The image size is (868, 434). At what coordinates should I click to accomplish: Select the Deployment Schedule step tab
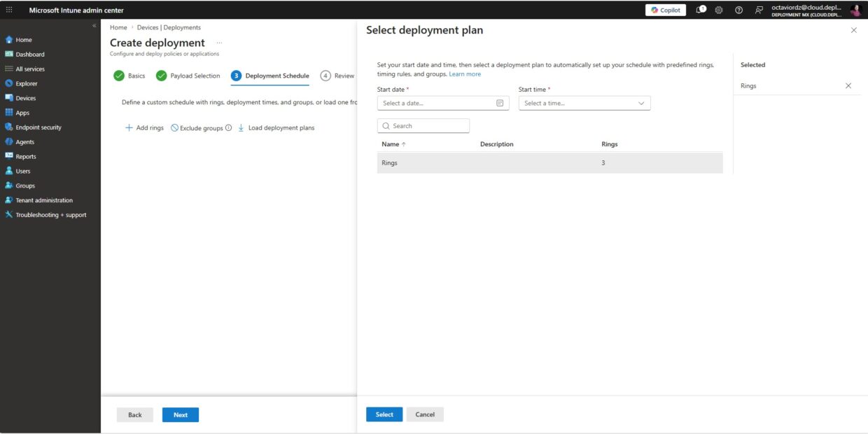[x=270, y=76]
